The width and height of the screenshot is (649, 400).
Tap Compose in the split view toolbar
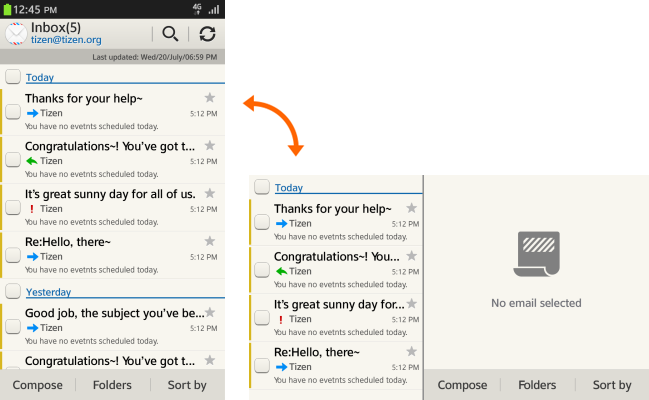tap(462, 385)
